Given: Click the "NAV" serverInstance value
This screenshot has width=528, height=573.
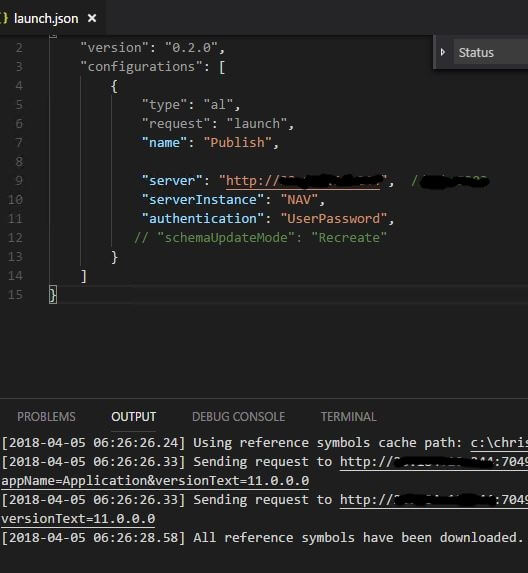Looking at the screenshot, I should (299, 200).
